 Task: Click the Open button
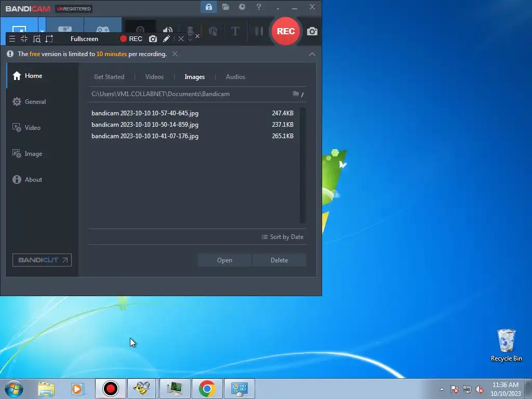tap(224, 260)
